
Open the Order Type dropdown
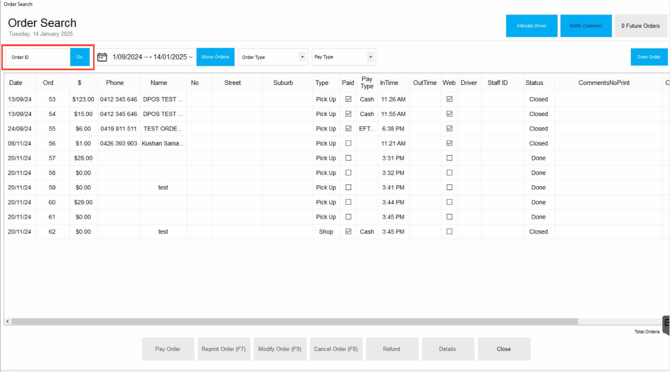273,57
